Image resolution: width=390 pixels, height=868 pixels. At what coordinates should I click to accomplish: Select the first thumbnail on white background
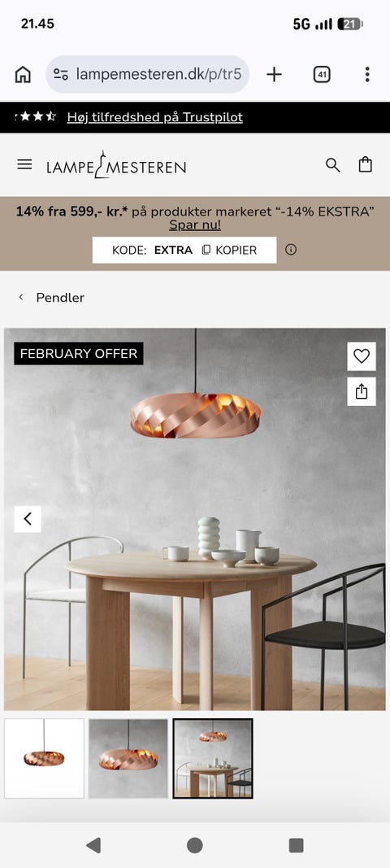pos(44,758)
